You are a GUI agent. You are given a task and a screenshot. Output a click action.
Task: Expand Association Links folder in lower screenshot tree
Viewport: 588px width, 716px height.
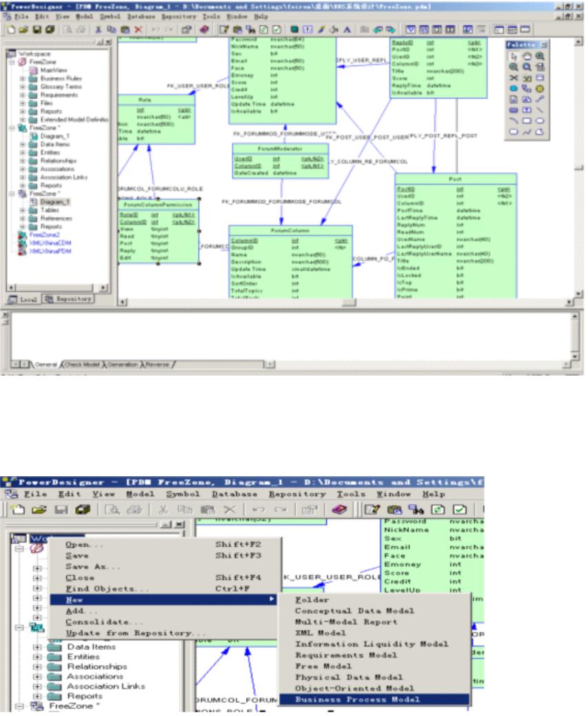point(37,687)
